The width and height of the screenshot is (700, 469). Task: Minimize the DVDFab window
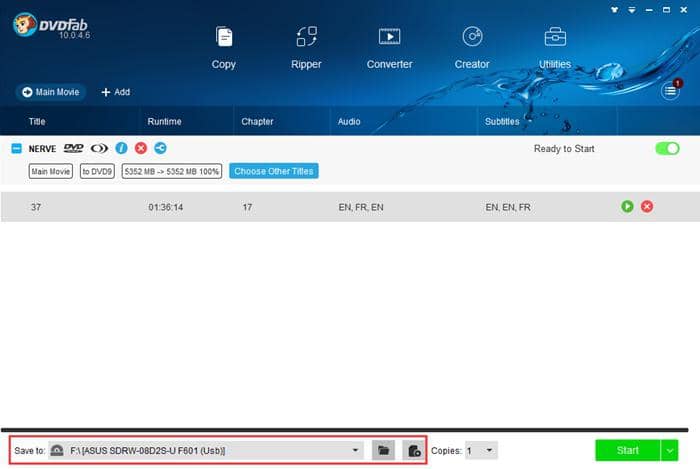tap(649, 9)
